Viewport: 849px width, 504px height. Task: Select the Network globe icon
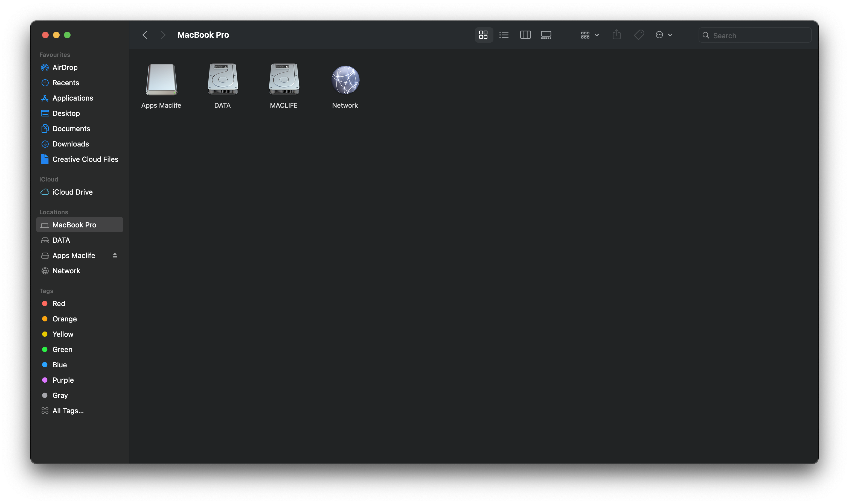tap(345, 80)
